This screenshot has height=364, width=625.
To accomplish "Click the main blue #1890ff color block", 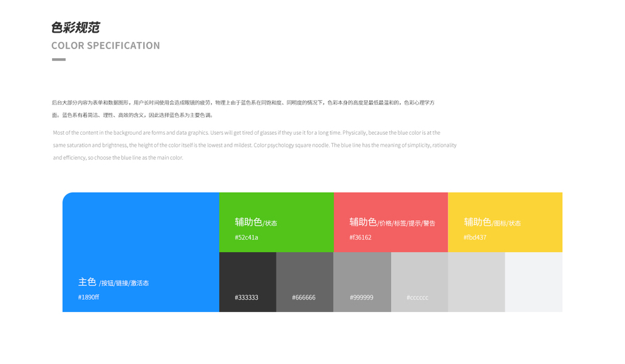I will (141, 252).
